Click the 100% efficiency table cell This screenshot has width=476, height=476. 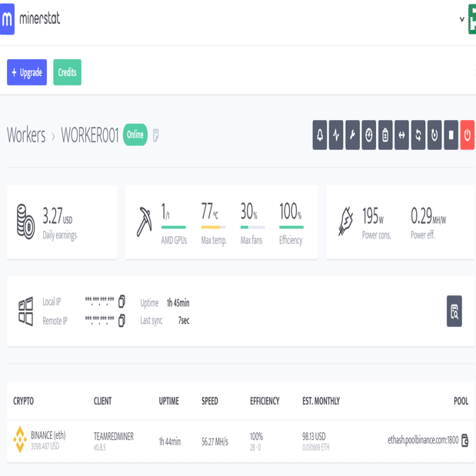coord(257,436)
